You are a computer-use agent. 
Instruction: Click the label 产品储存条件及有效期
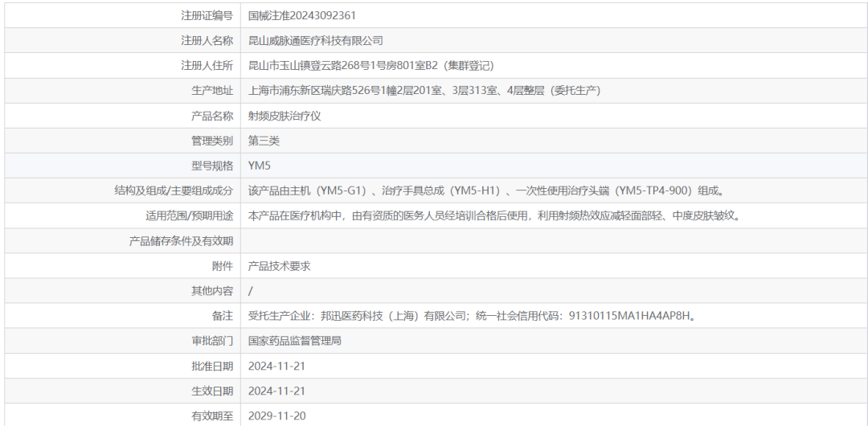click(181, 241)
